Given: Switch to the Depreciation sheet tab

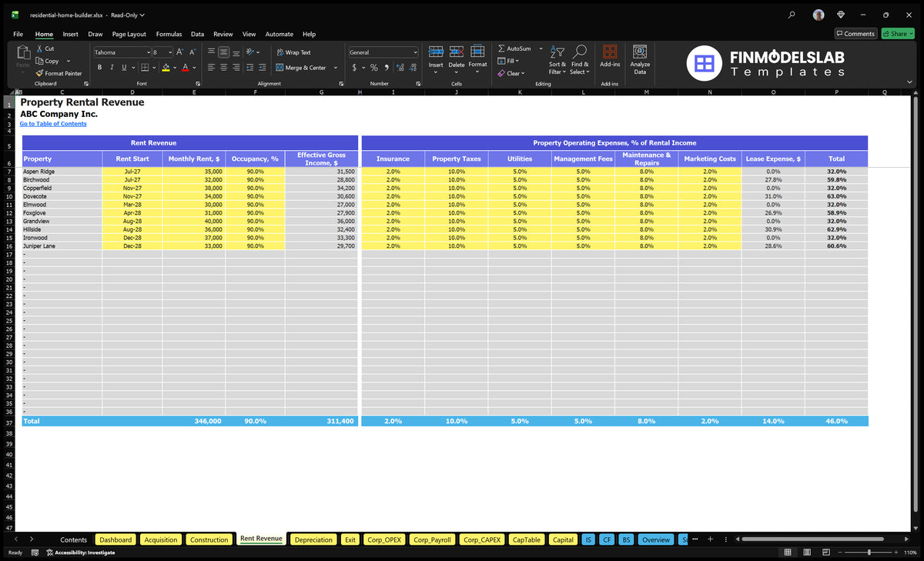Looking at the screenshot, I should pyautogui.click(x=313, y=539).
